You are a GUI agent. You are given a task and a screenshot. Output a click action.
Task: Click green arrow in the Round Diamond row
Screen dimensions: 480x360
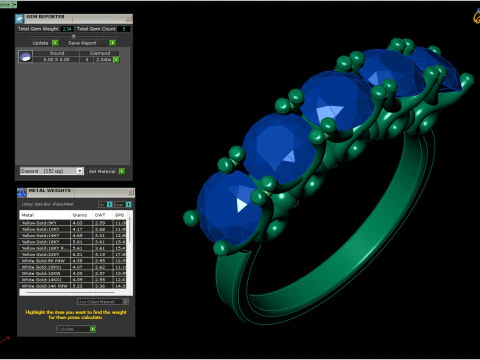[116, 59]
